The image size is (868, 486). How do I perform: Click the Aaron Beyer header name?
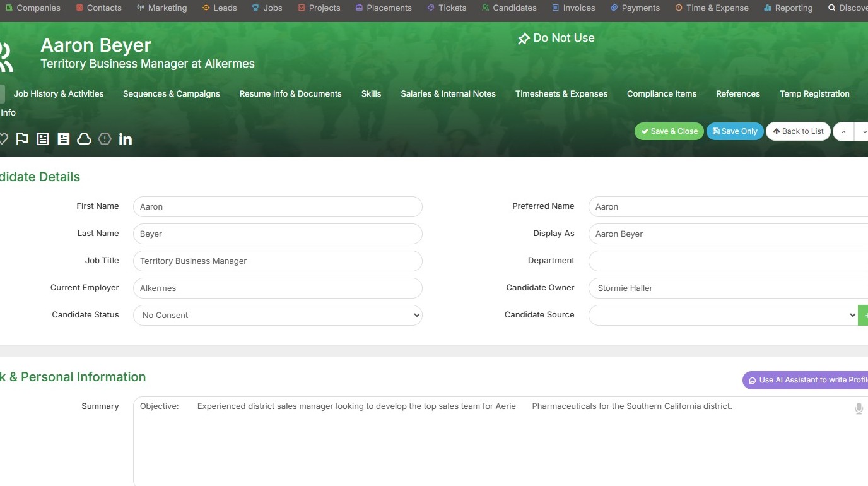pyautogui.click(x=96, y=45)
